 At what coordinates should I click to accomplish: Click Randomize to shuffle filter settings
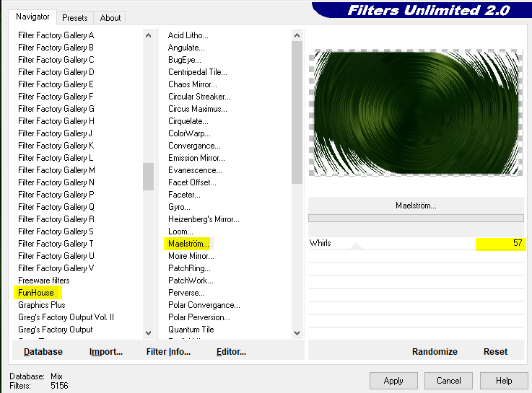(x=435, y=352)
